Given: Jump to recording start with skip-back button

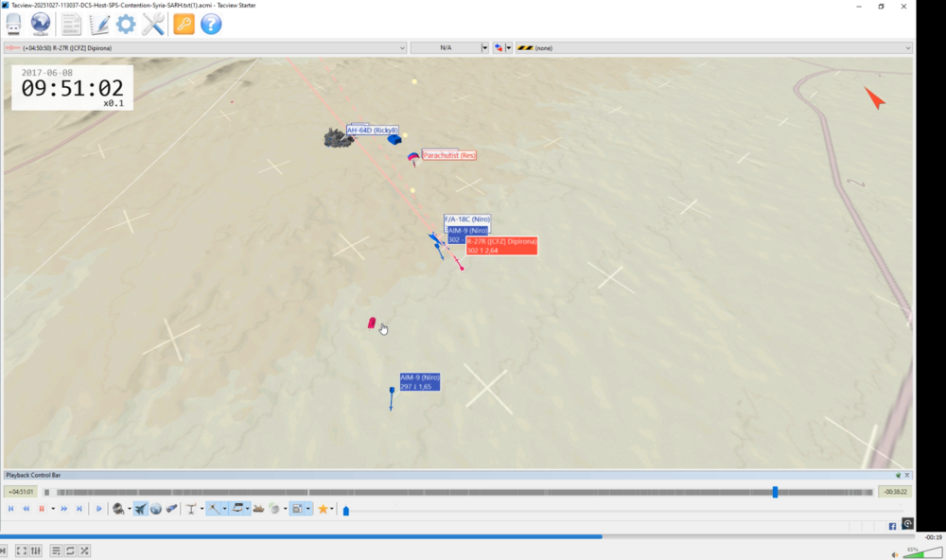Looking at the screenshot, I should point(10,509).
